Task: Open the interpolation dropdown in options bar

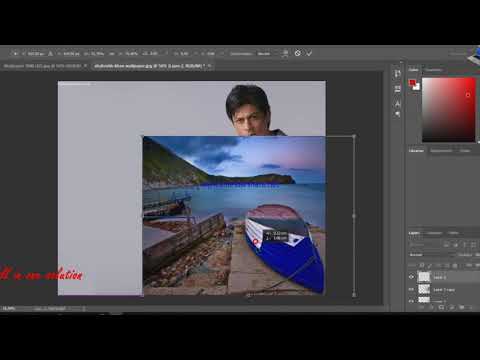Action: pos(264,53)
